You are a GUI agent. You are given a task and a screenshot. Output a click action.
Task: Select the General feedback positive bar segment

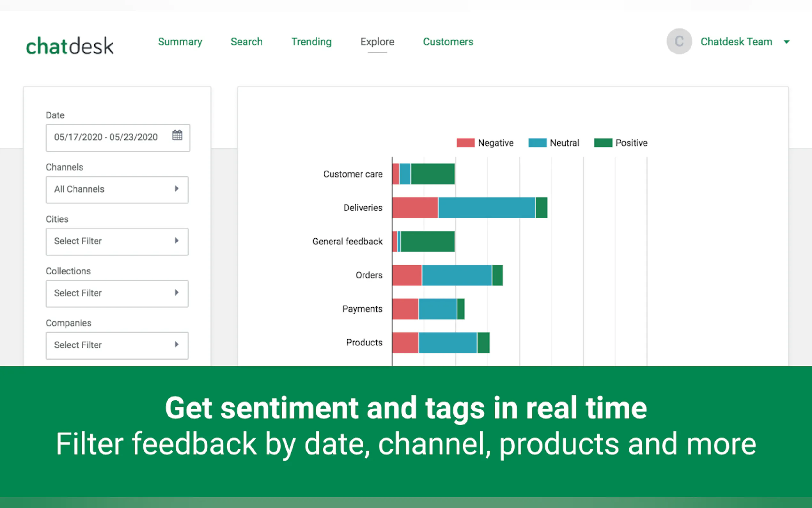pyautogui.click(x=428, y=241)
